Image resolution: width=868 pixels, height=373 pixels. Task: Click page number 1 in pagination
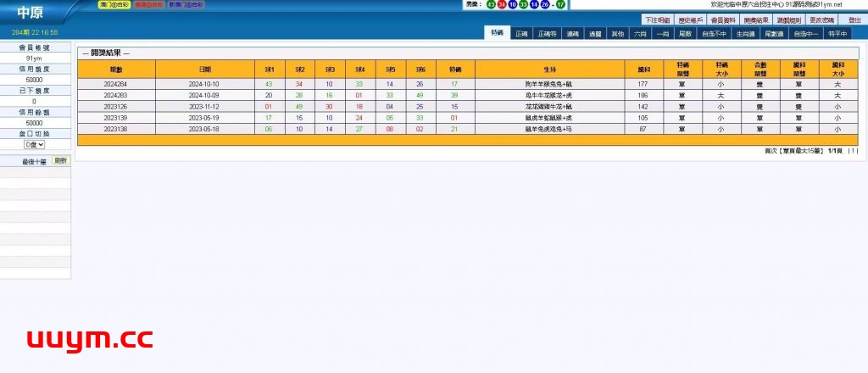[x=853, y=151]
